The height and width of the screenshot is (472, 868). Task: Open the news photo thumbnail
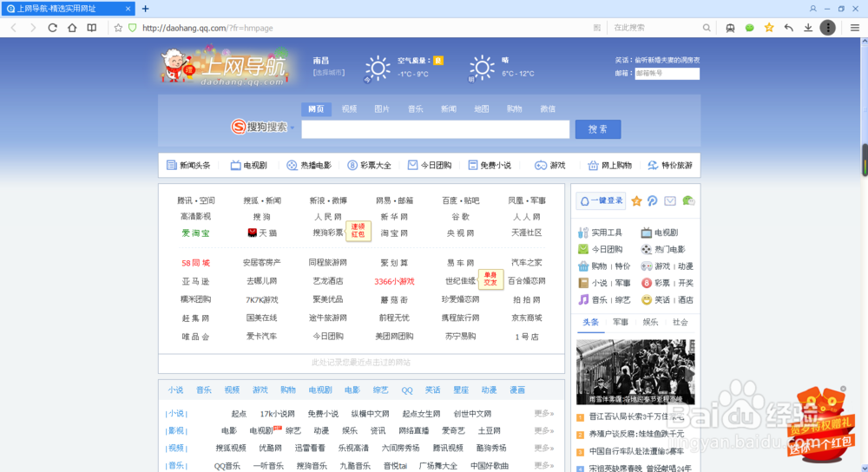[635, 372]
